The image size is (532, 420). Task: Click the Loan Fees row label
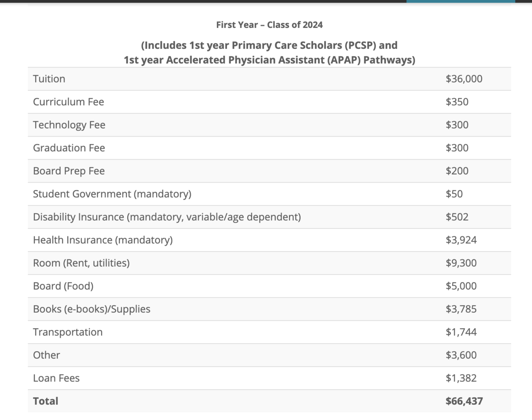click(x=56, y=378)
